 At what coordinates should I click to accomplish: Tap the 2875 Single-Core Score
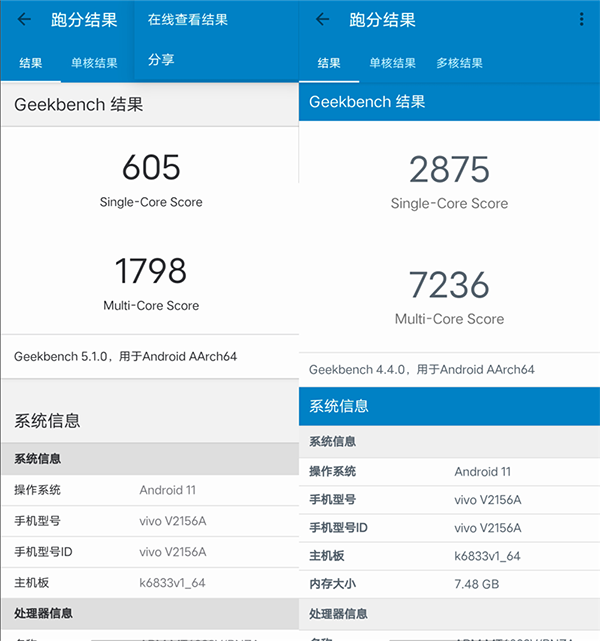coord(449,170)
